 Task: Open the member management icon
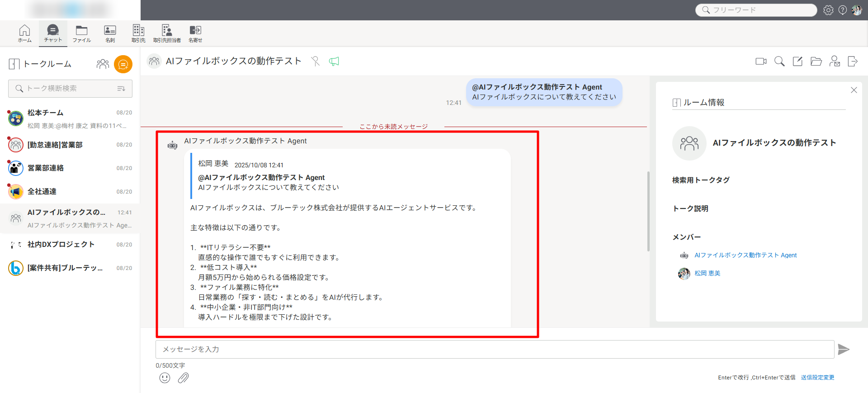point(835,61)
